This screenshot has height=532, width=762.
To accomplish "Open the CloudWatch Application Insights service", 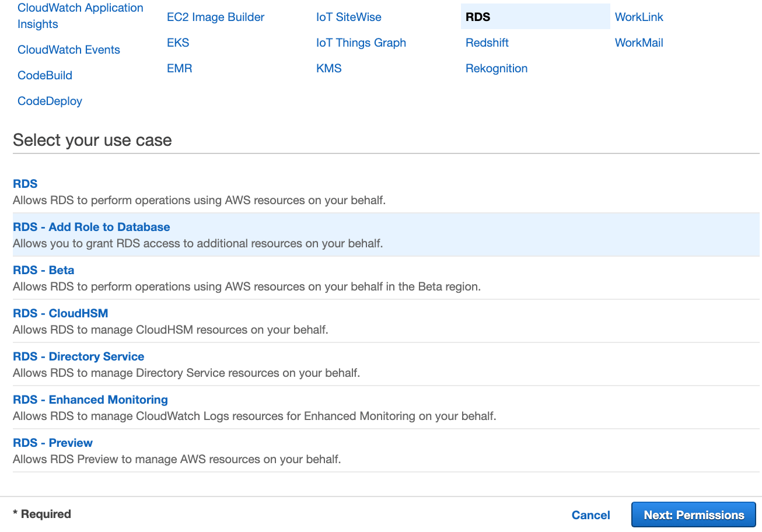I will pos(80,16).
